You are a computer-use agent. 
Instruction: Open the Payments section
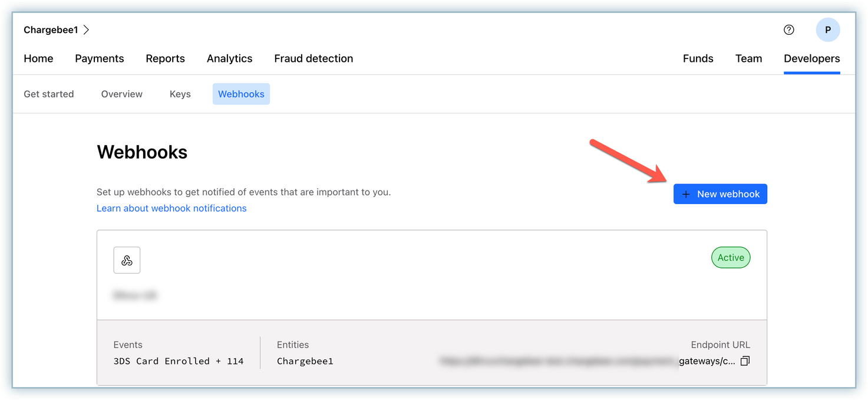click(100, 58)
